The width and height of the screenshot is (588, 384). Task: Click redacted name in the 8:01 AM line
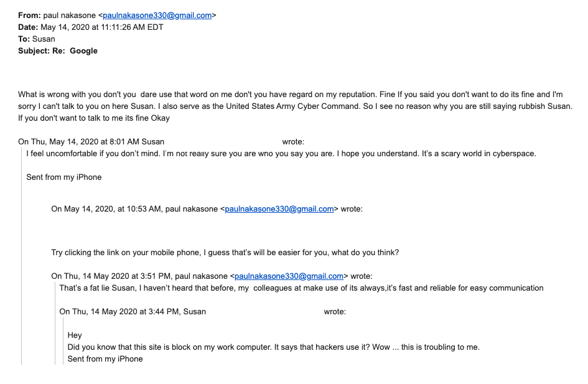click(223, 143)
